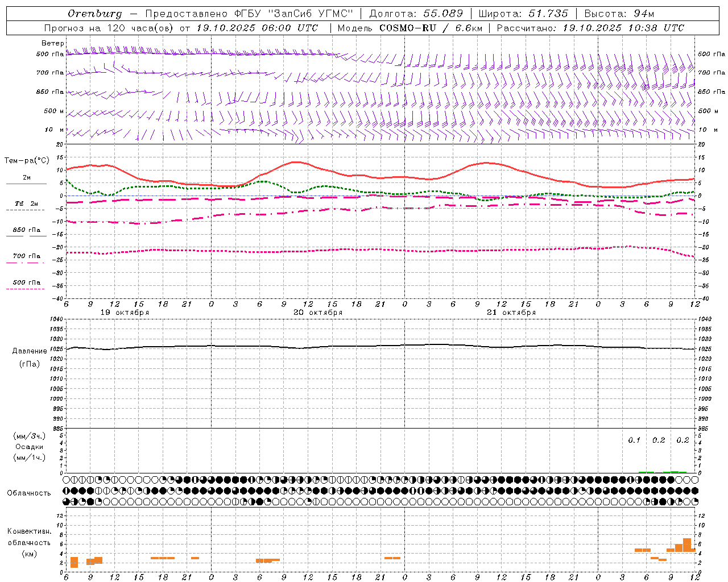Click the Orenburg station title
This screenshot has height=582, width=728.
95,14
